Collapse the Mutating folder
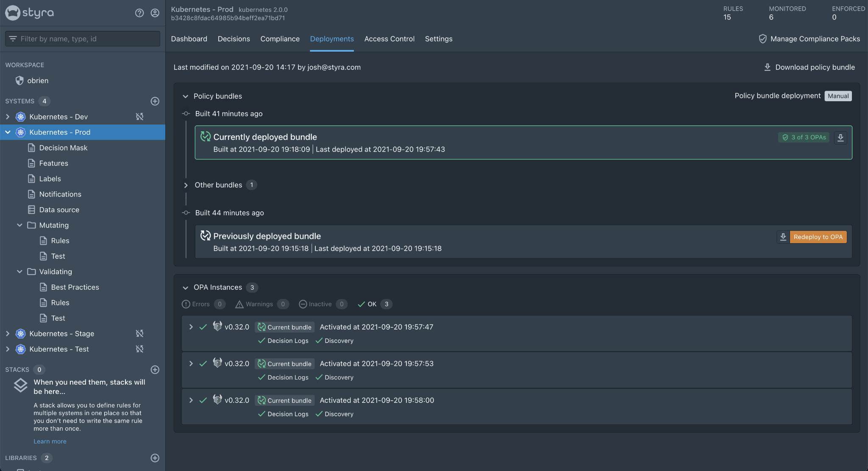This screenshot has width=868, height=471. point(19,225)
